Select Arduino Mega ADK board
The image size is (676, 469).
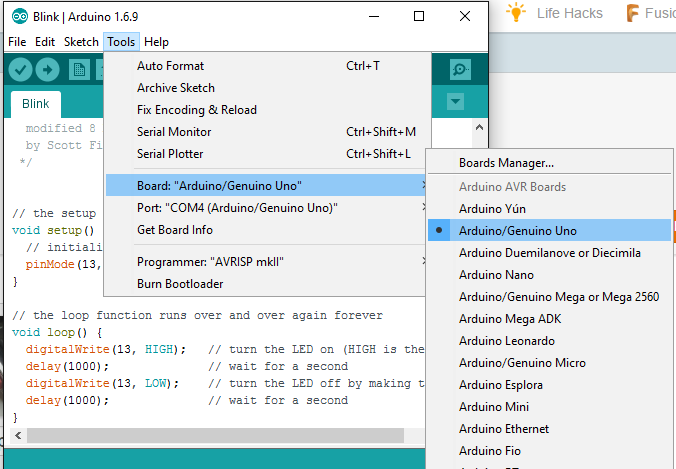pyautogui.click(x=550, y=319)
